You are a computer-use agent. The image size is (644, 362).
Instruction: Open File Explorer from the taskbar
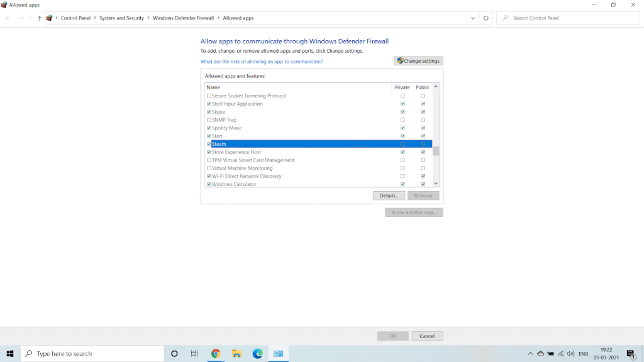pyautogui.click(x=236, y=353)
